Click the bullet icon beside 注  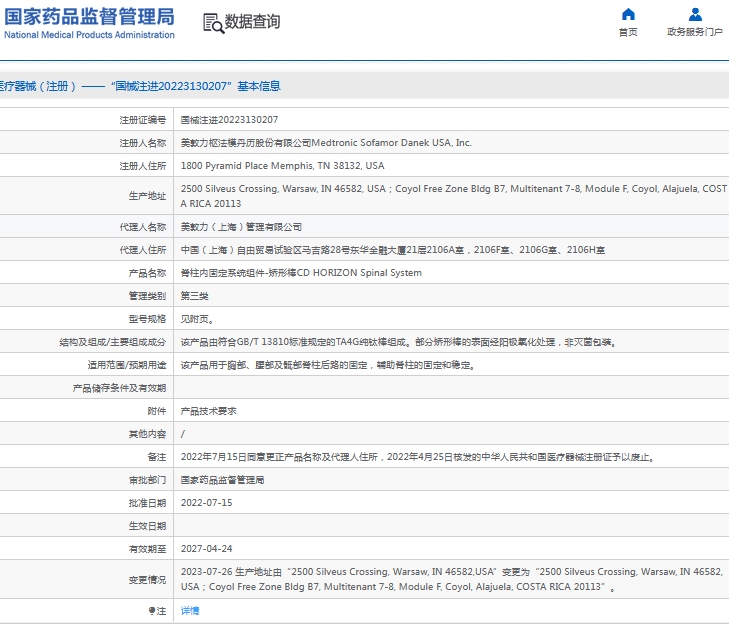(x=152, y=610)
